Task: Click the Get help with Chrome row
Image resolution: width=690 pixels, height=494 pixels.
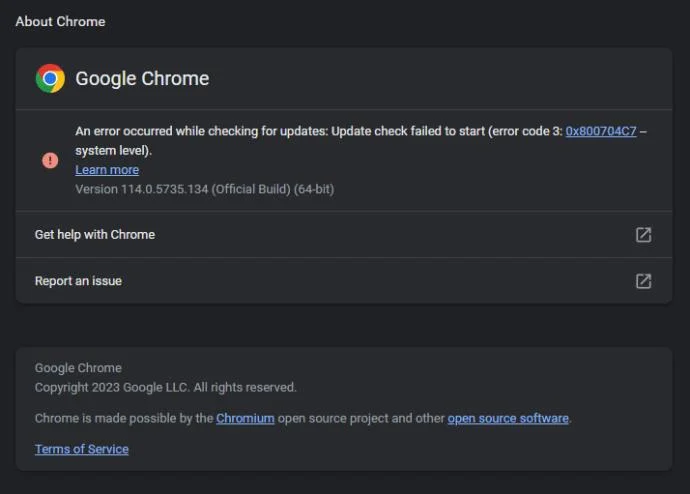Action: (x=344, y=234)
